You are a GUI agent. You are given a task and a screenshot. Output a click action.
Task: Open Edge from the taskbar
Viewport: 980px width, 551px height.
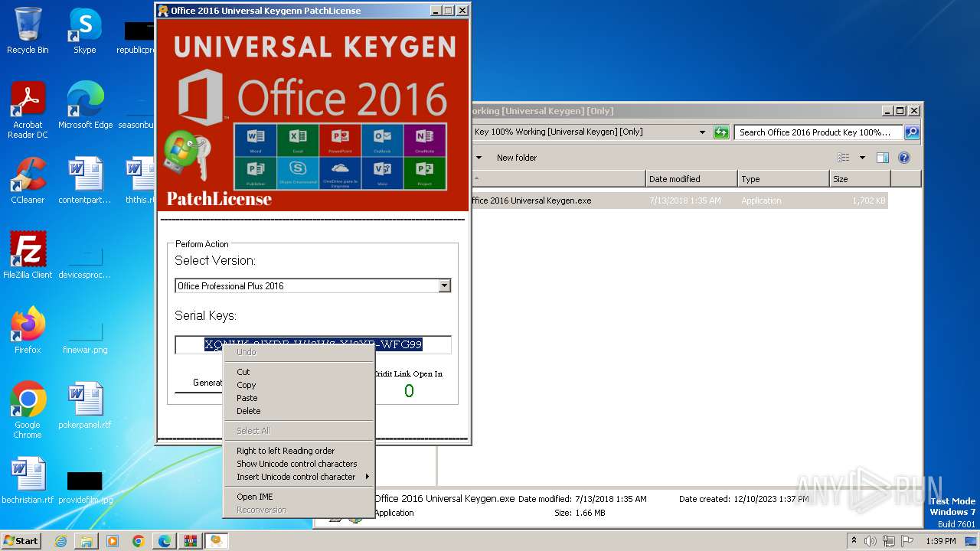coord(165,541)
